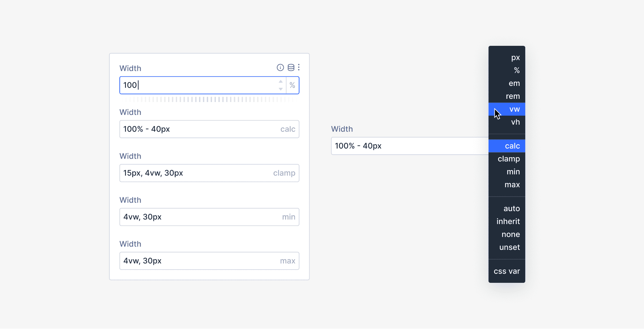Click the info icon beside Width
644x329 pixels.
(x=280, y=68)
